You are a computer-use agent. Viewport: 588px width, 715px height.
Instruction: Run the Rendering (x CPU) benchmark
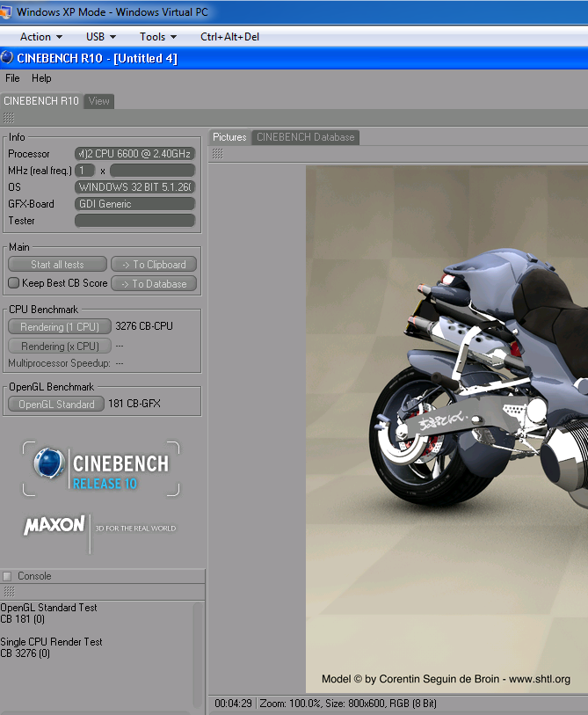point(60,347)
